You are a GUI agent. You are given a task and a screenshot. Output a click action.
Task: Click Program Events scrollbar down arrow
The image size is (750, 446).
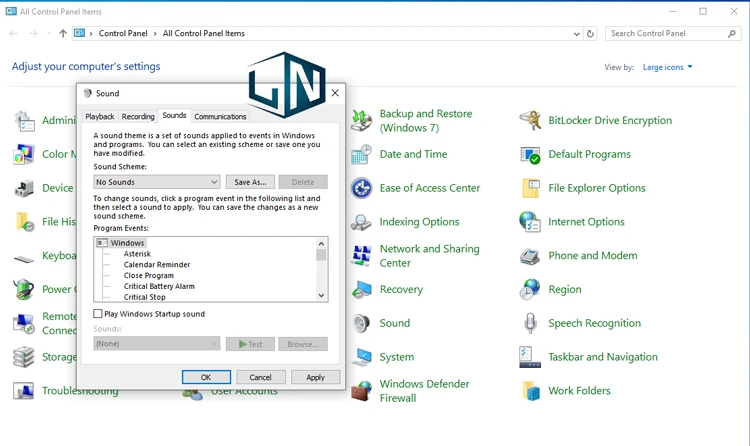(321, 295)
